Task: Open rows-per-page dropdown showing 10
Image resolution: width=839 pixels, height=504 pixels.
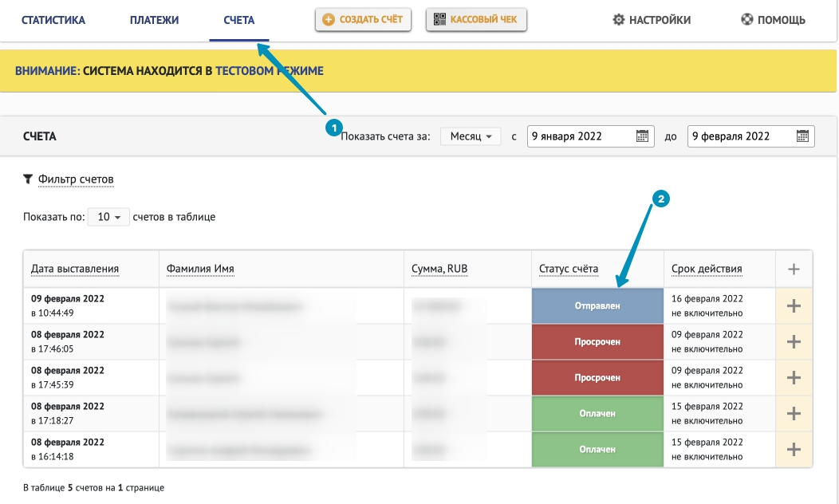Action: (108, 217)
